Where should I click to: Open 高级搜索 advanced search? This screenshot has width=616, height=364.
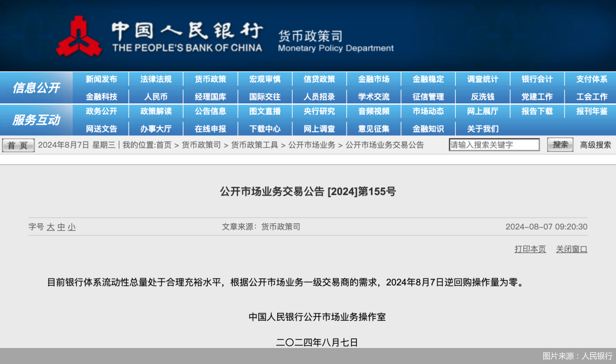(596, 145)
